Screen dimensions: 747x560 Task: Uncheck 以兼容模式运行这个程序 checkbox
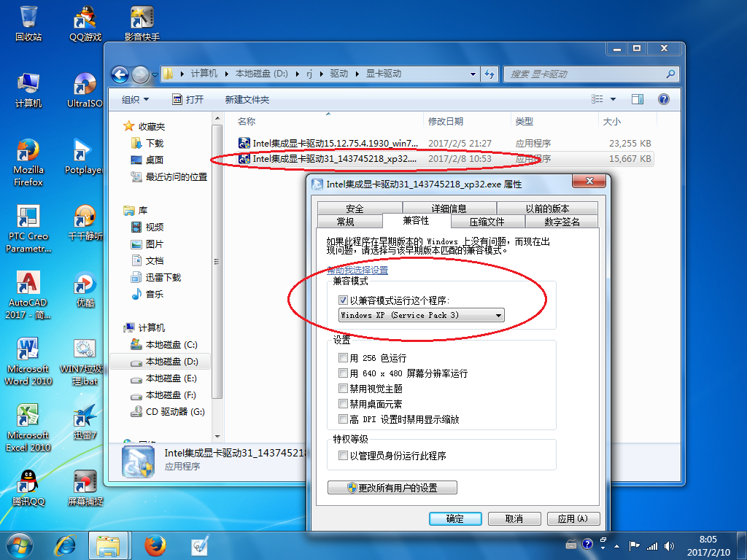coord(343,300)
